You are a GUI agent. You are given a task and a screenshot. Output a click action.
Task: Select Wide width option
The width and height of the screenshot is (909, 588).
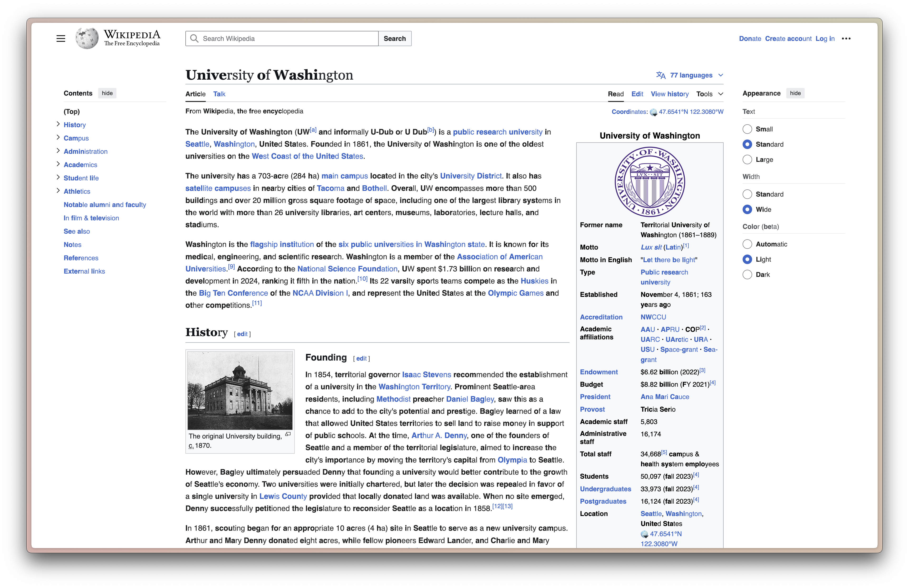pos(747,210)
